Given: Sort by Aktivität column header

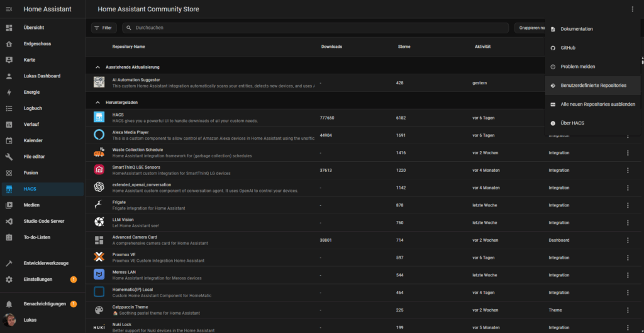Looking at the screenshot, I should coord(483,47).
